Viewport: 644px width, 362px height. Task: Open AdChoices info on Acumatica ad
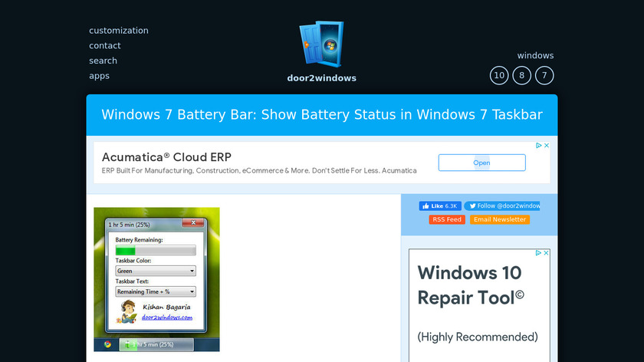coord(539,146)
